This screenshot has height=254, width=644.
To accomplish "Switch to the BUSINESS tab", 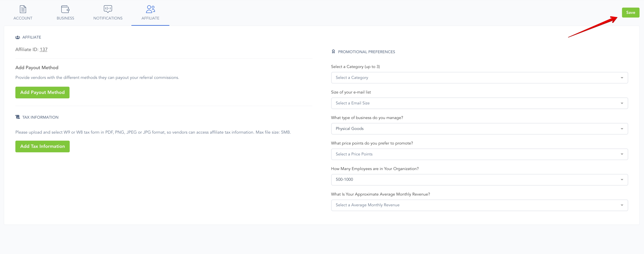I will [65, 18].
